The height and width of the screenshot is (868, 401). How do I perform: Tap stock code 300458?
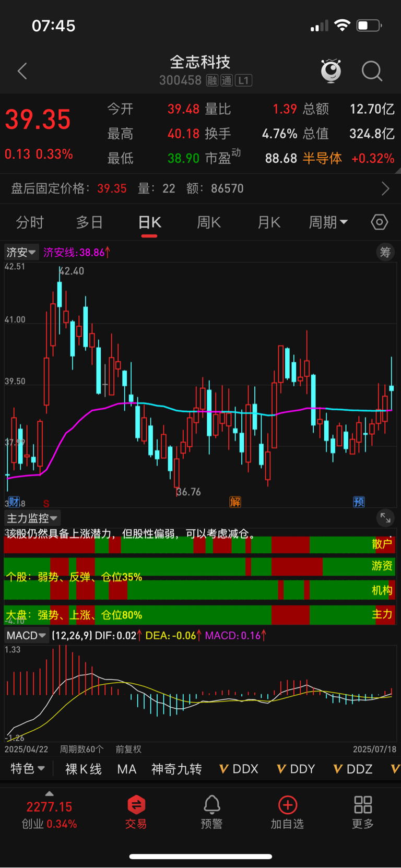[180, 80]
